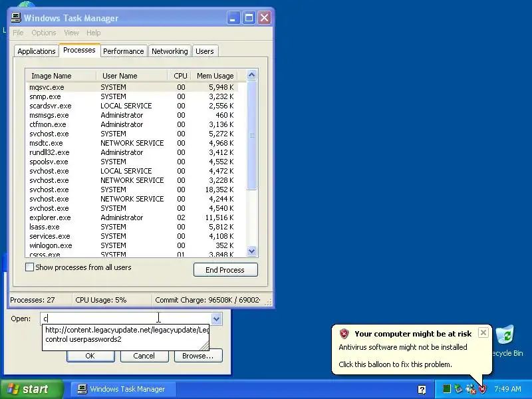Viewport: 532px width, 399px height.
Task: Open the Options menu
Action: tap(44, 33)
